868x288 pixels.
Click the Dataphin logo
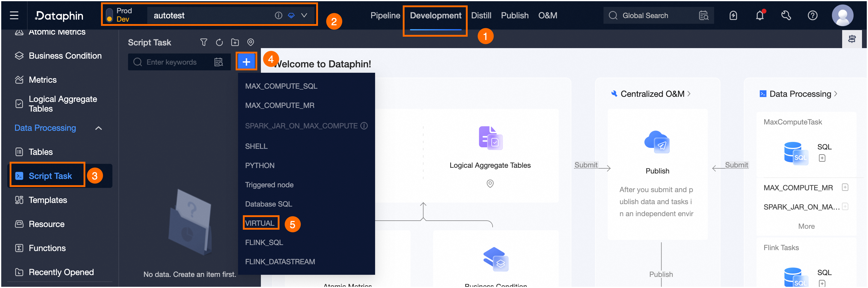pos(59,16)
